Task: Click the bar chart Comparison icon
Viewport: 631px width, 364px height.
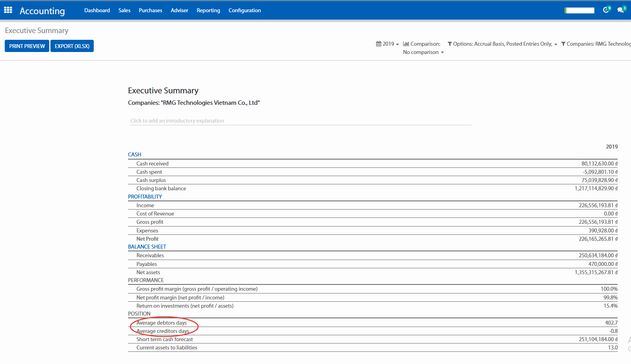Action: pyautogui.click(x=406, y=44)
